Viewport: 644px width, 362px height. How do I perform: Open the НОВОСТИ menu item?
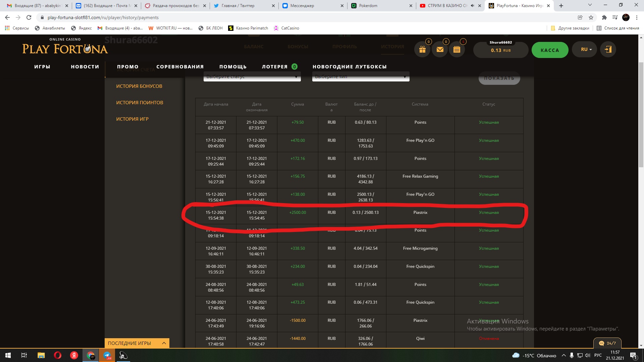(85, 67)
